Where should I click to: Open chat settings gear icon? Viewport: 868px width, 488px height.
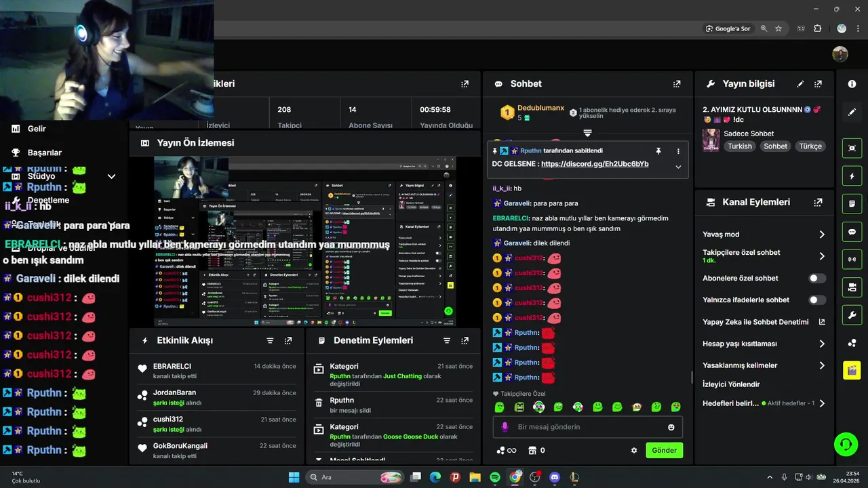point(634,450)
